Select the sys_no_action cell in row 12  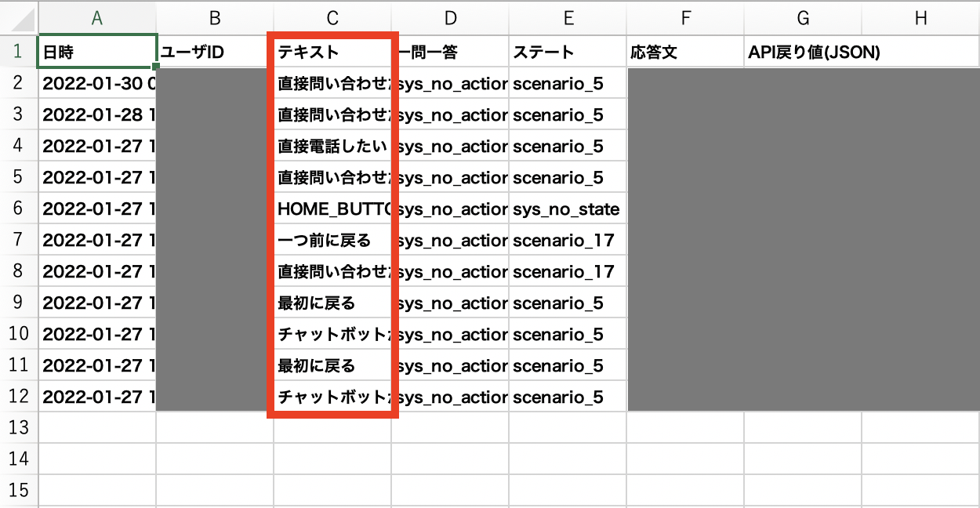point(450,397)
